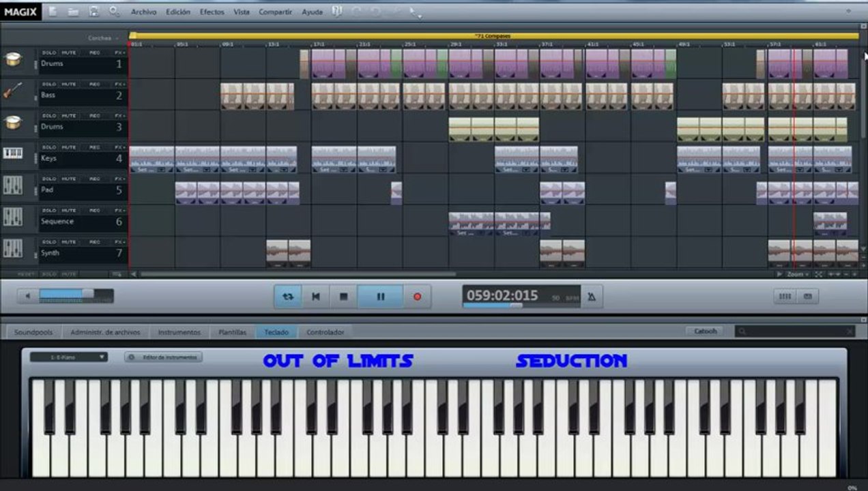
Task: Click the keyboard view icon in transport bar
Action: 808,297
